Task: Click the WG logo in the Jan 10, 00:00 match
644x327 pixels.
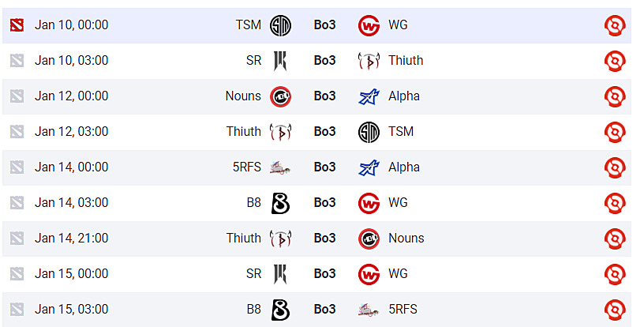Action: tap(369, 25)
